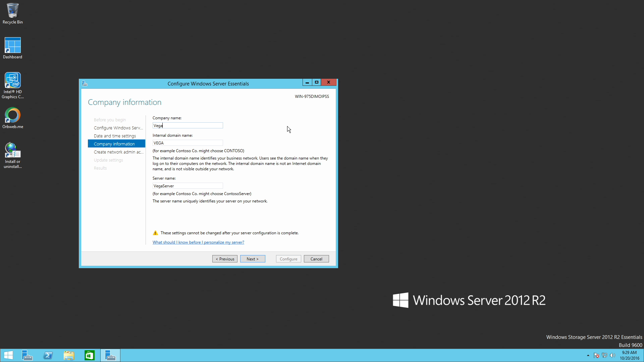Open the personalize my server help link

click(x=198, y=242)
